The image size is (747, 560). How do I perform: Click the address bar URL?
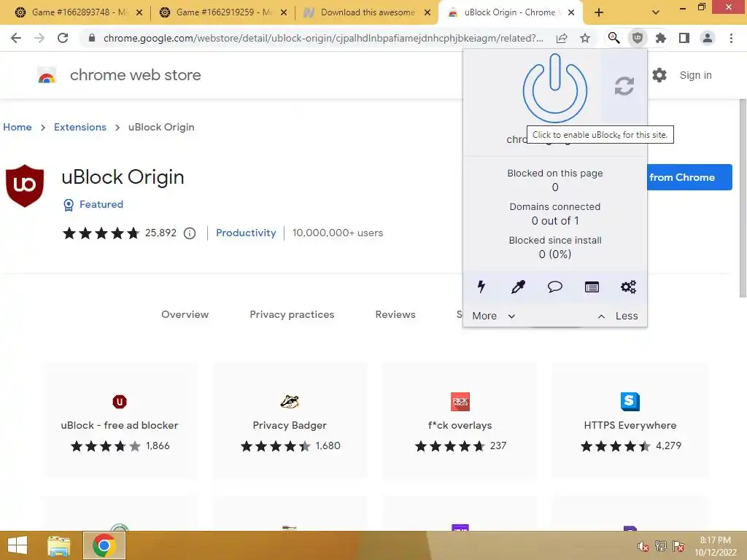click(323, 38)
